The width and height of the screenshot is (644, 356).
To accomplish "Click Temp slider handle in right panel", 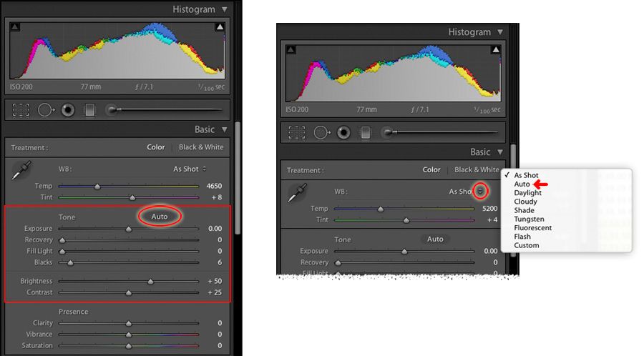I will [x=381, y=209].
